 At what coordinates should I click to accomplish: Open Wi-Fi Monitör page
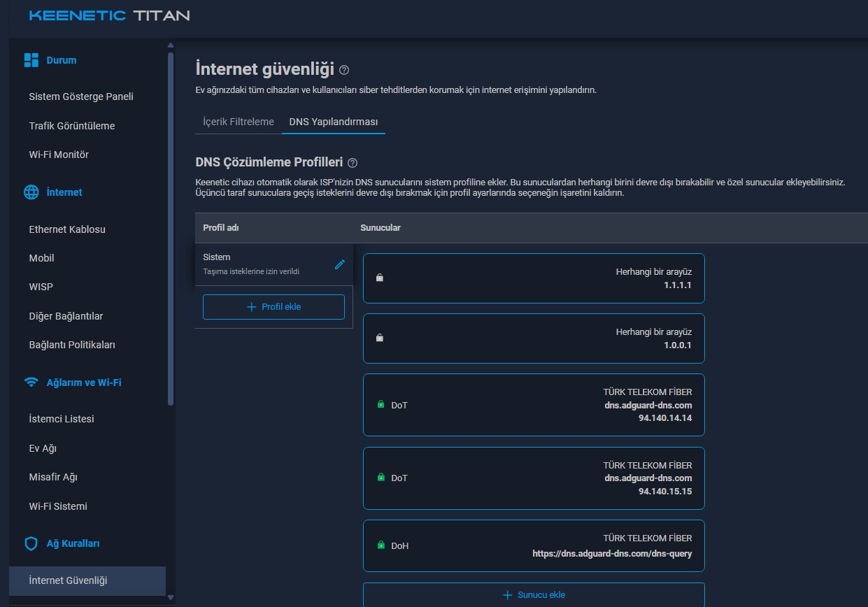click(x=59, y=155)
